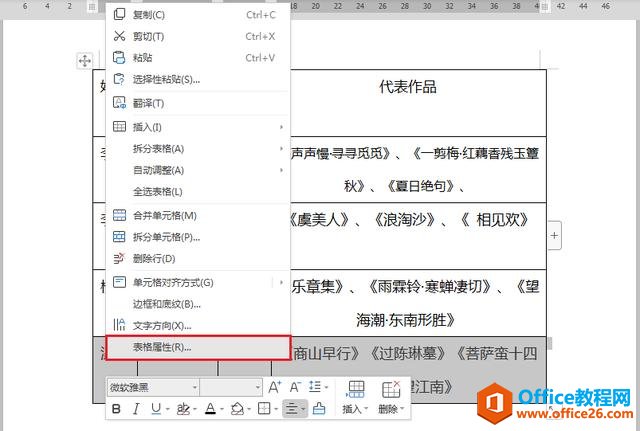The image size is (640, 431).
Task: Expand the alignment options arrow
Action: (x=304, y=409)
